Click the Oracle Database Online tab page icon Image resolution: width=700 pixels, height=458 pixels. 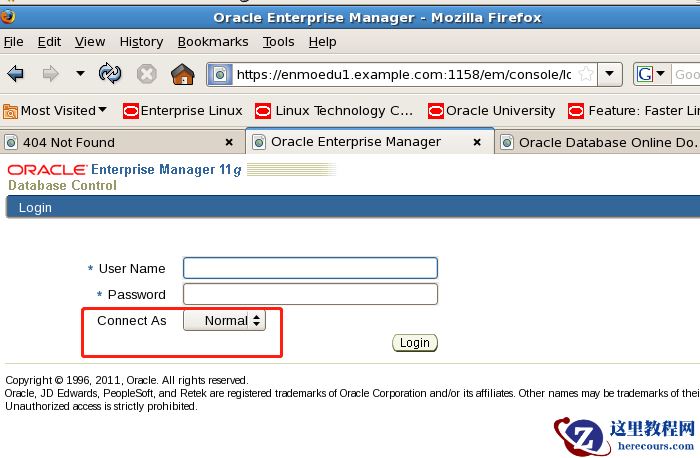(x=507, y=143)
